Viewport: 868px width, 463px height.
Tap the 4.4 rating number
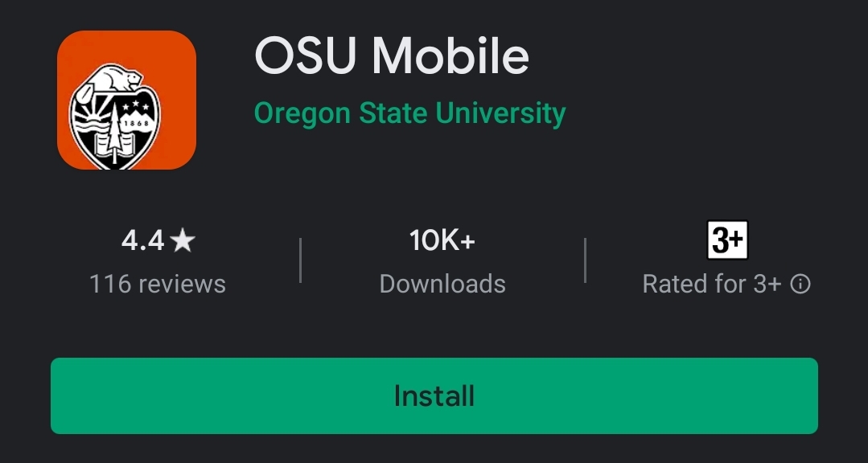[x=143, y=241]
